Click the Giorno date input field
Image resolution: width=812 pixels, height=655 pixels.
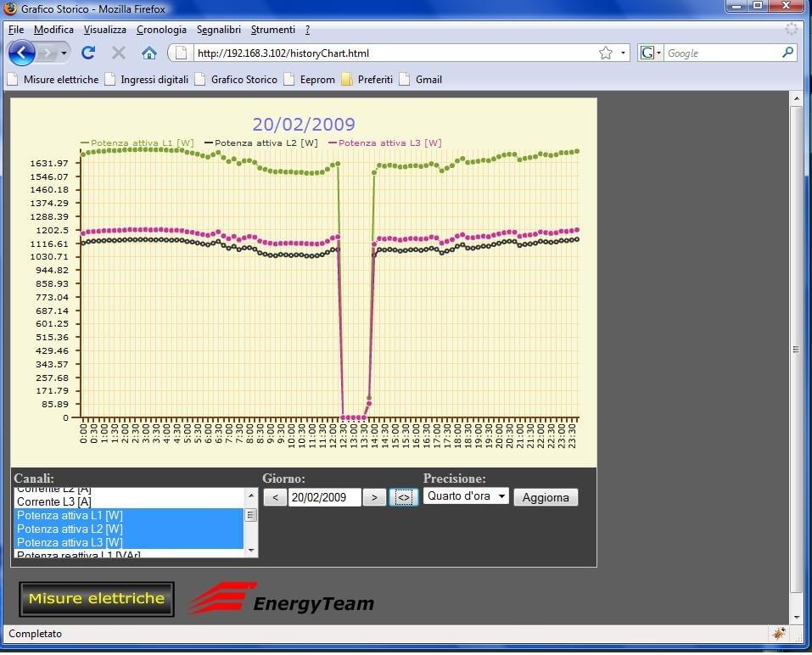[x=325, y=497]
